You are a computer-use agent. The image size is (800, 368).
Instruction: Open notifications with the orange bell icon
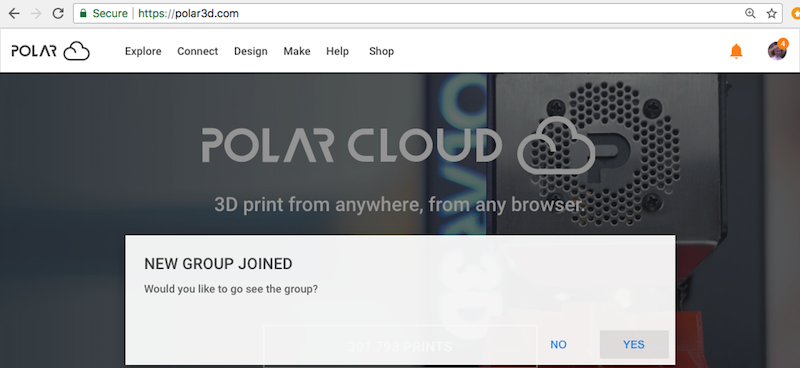[736, 51]
